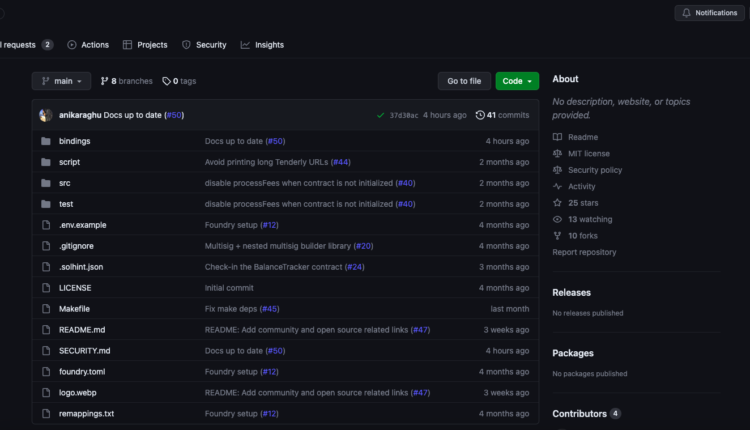
Task: Switch to the Projects tab
Action: click(145, 45)
